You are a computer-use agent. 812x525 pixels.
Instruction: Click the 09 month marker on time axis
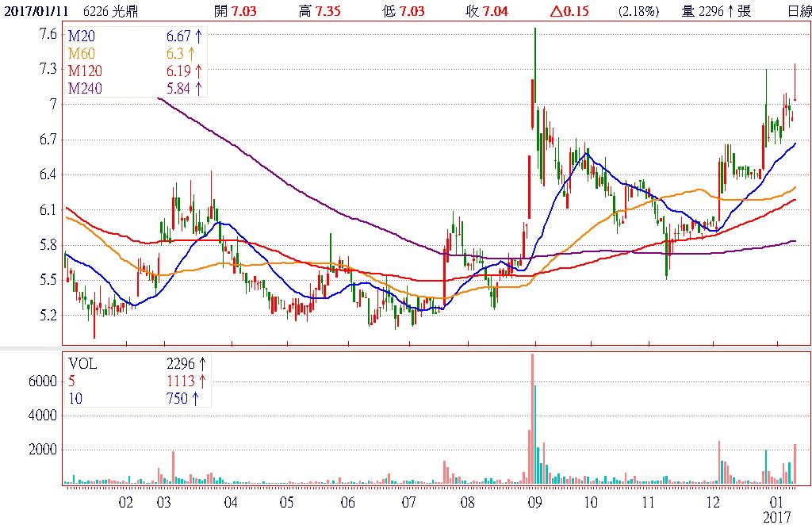click(x=534, y=503)
